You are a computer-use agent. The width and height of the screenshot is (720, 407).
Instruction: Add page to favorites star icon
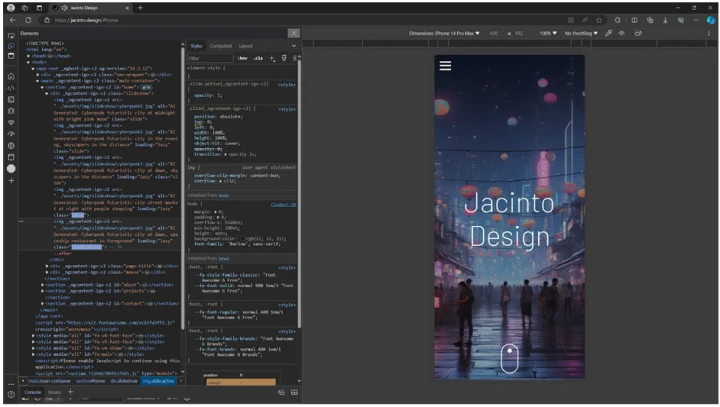pyautogui.click(x=599, y=20)
